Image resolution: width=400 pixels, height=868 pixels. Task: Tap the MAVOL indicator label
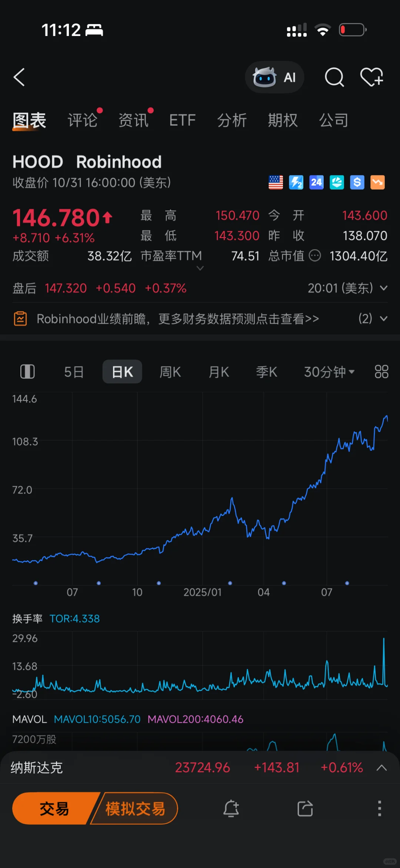pyautogui.click(x=30, y=719)
